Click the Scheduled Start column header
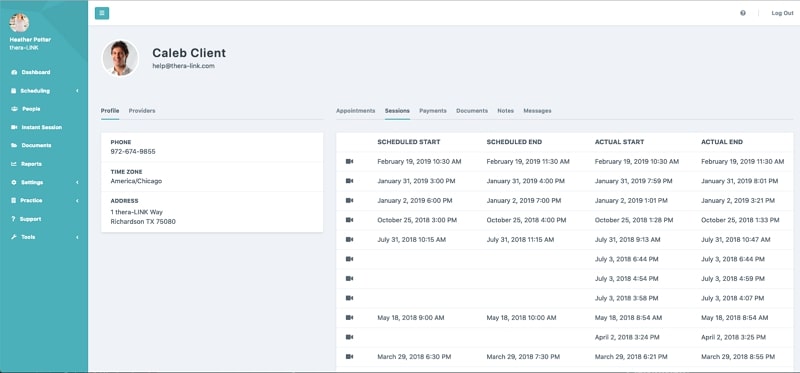 409,142
